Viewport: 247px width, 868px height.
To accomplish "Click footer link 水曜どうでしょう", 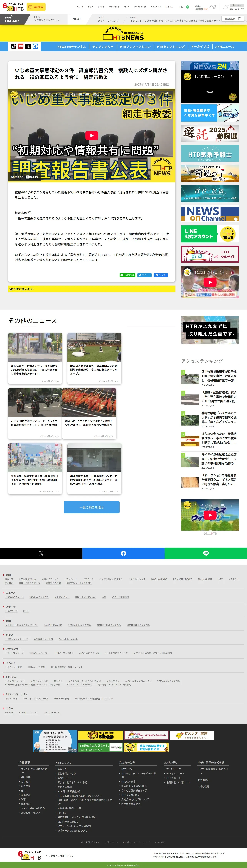I will (50, 579).
